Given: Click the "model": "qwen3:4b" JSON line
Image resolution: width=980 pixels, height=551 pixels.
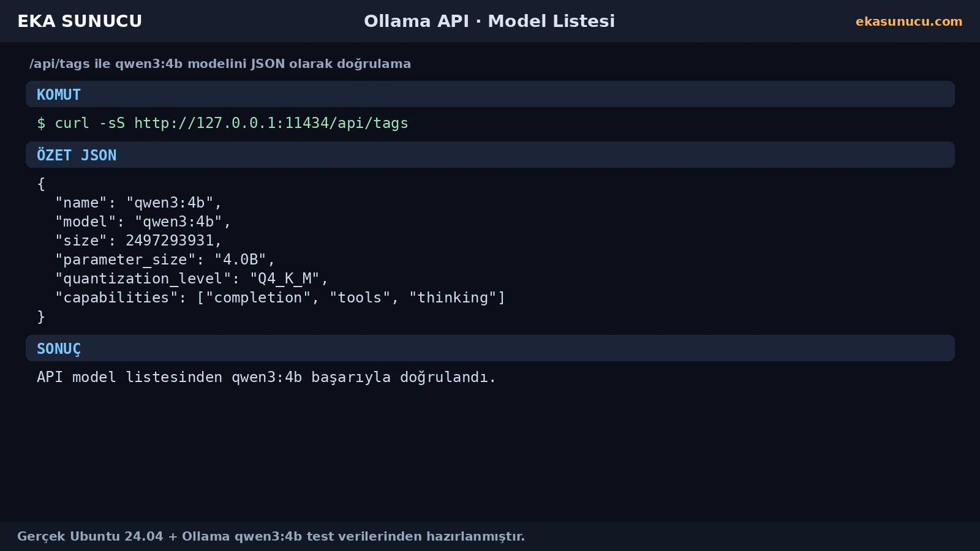Looking at the screenshot, I should click(x=143, y=222).
